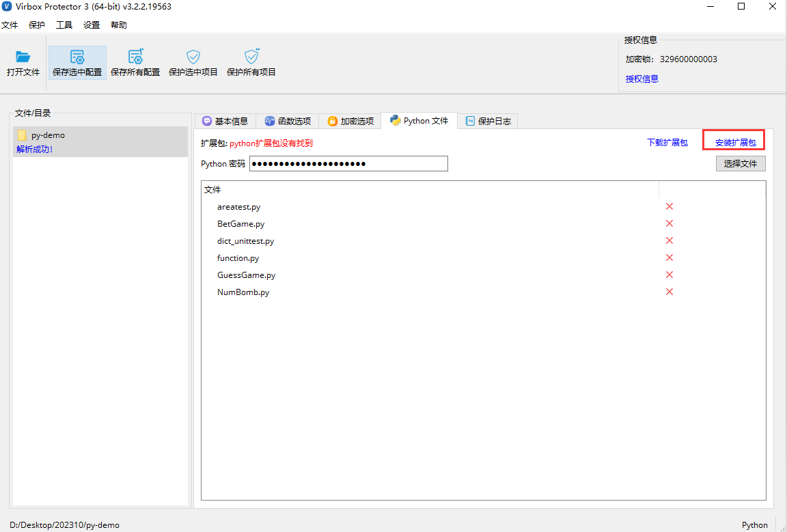
Task: Click the 安装扩展包 link
Action: click(x=735, y=143)
